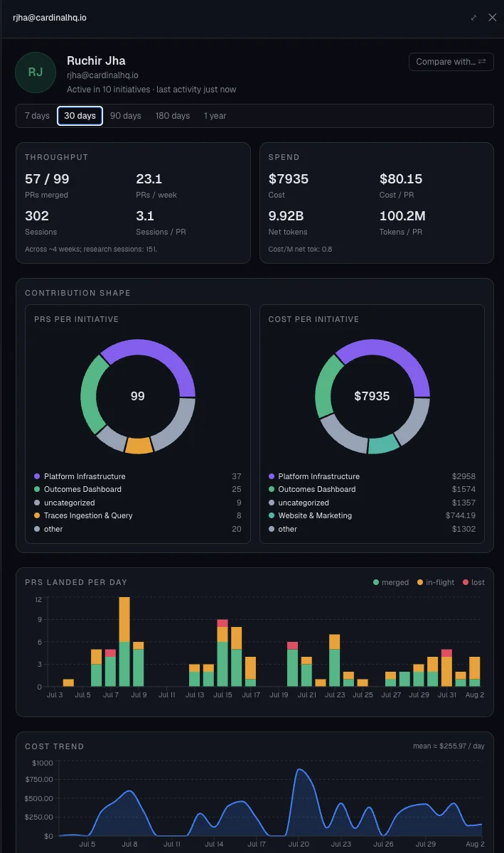Viewport: 504px width, 853px height.
Task: Click the 57 / 99 PRs merged value
Action: pos(47,179)
